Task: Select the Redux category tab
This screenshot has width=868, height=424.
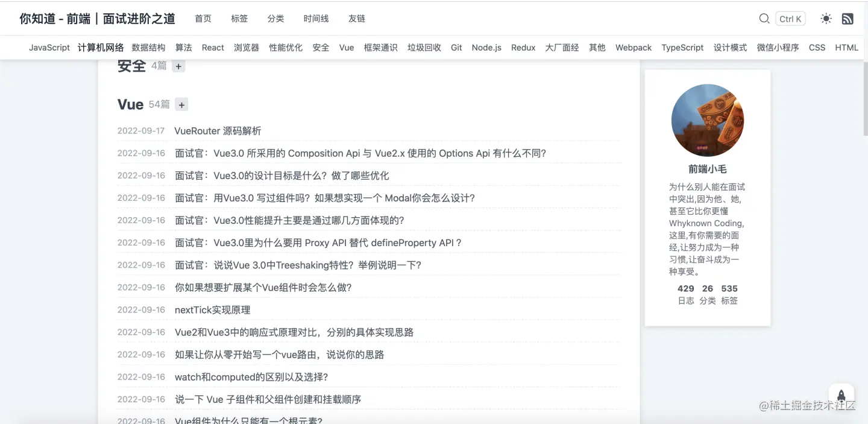Action: [523, 48]
